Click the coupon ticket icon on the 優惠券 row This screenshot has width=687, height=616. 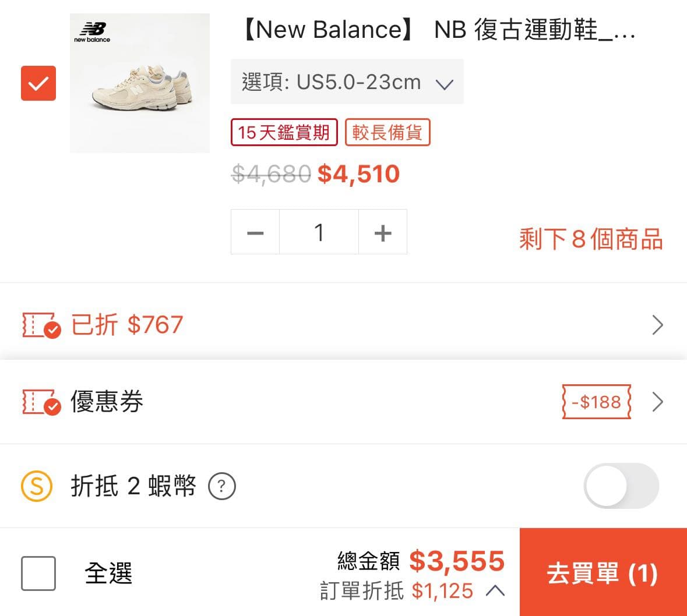click(38, 402)
